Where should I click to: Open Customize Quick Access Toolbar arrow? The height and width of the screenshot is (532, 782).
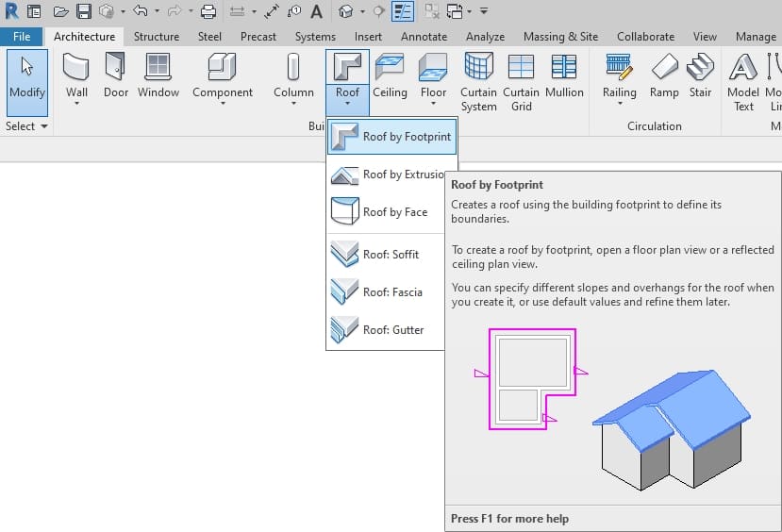(x=484, y=11)
